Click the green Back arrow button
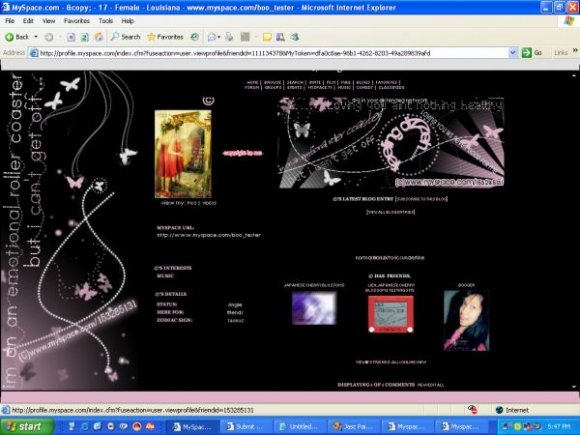Viewport: 580px width, 435px height. [x=17, y=37]
